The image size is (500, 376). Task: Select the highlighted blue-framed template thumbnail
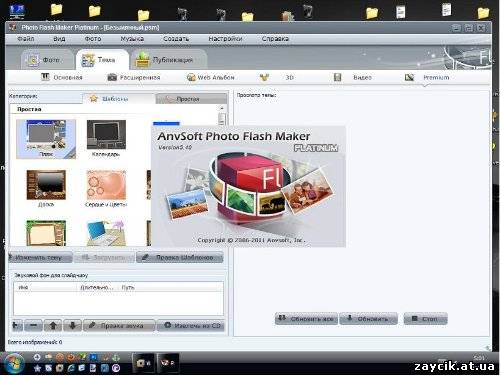pos(46,139)
